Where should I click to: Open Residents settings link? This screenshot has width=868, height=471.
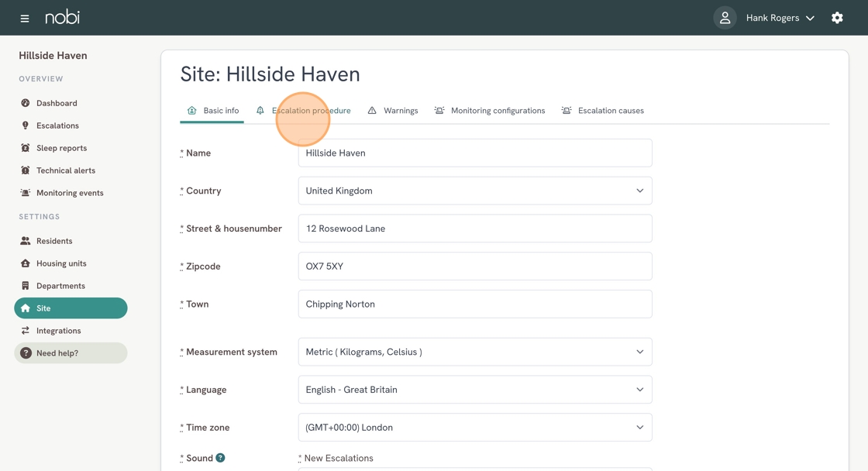click(x=54, y=241)
